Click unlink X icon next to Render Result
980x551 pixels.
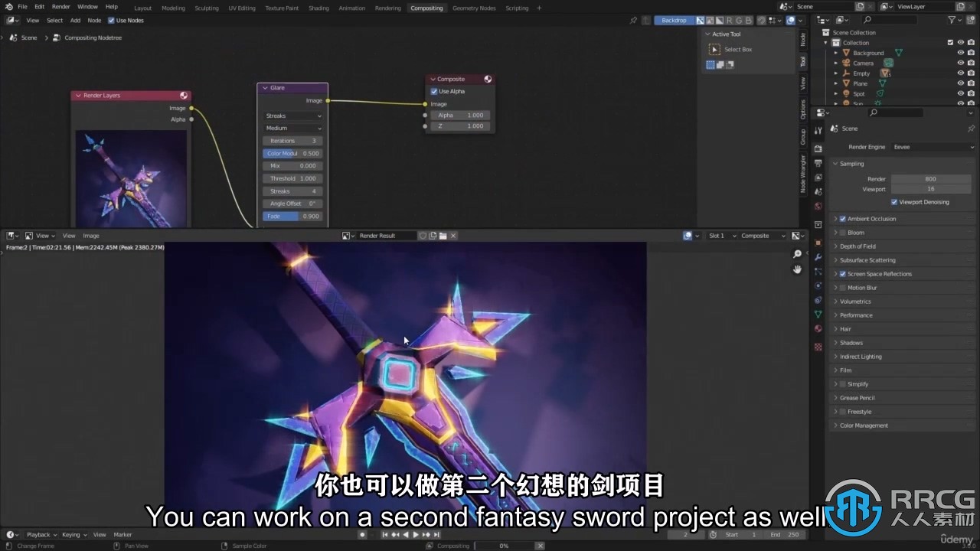coord(452,236)
